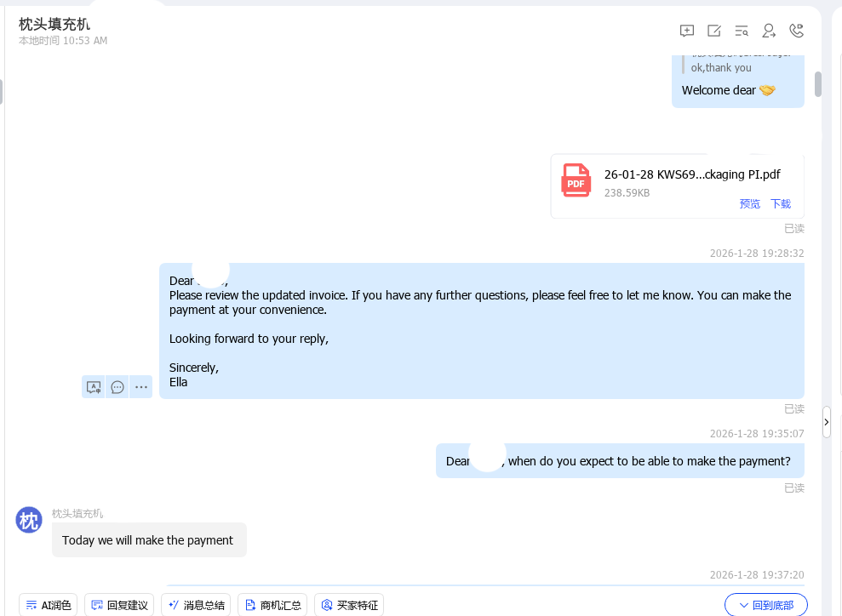
Task: Click the translate icon beside Ella's message
Action: click(94, 387)
